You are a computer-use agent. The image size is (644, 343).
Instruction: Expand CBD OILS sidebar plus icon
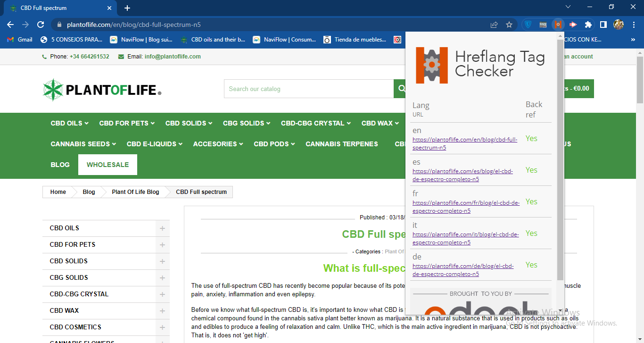pyautogui.click(x=162, y=228)
